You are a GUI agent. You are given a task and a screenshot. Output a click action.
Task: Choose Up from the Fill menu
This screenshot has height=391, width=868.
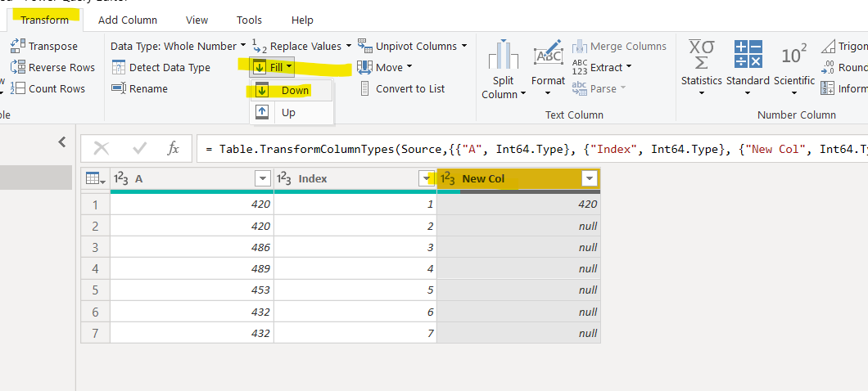click(292, 113)
